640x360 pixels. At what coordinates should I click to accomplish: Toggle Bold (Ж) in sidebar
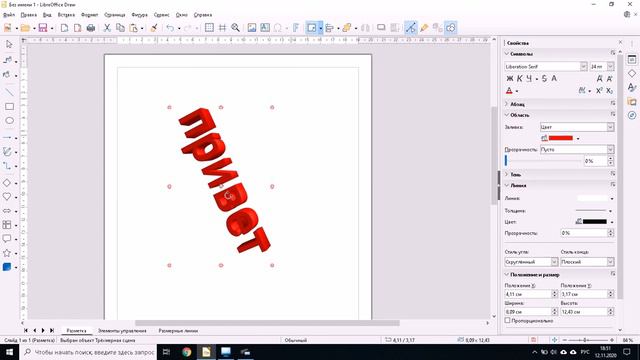510,78
